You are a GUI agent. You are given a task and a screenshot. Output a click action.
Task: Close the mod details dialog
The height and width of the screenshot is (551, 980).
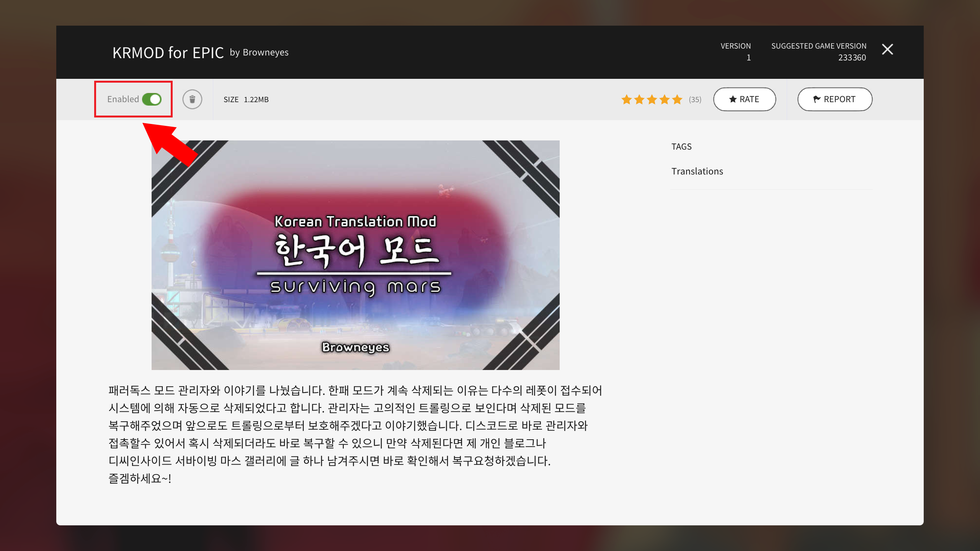[887, 49]
